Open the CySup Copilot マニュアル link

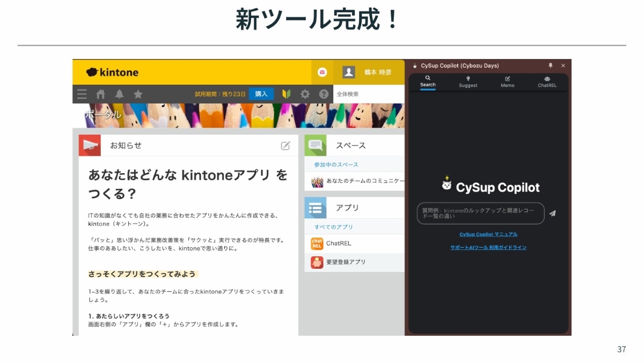488,234
